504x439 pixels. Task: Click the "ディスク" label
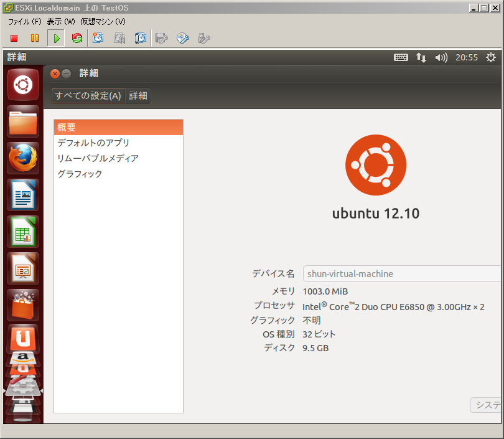[279, 348]
